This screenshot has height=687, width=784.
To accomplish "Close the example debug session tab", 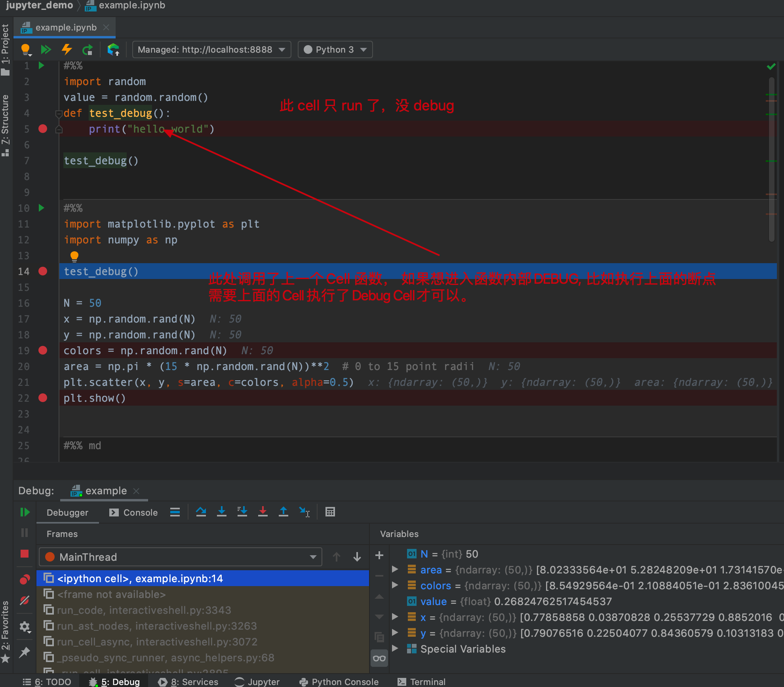I will (x=136, y=491).
